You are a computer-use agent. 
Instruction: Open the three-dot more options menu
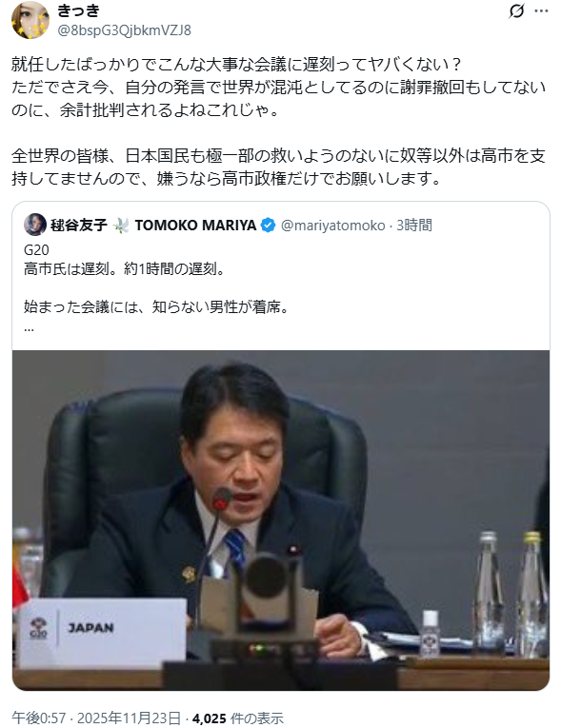tap(542, 10)
